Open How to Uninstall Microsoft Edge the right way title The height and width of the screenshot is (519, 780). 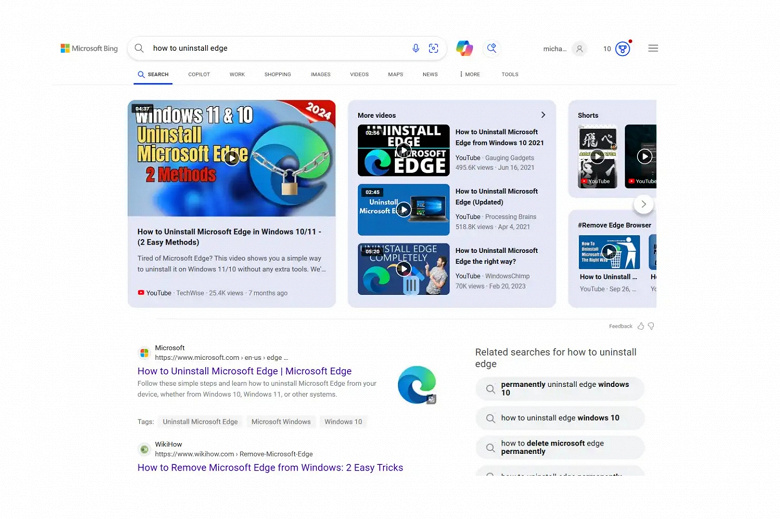click(496, 256)
